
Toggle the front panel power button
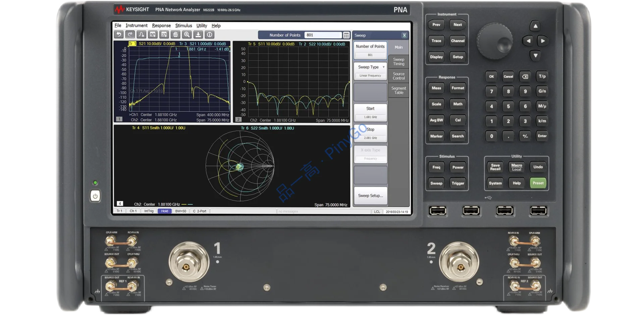coord(95,196)
